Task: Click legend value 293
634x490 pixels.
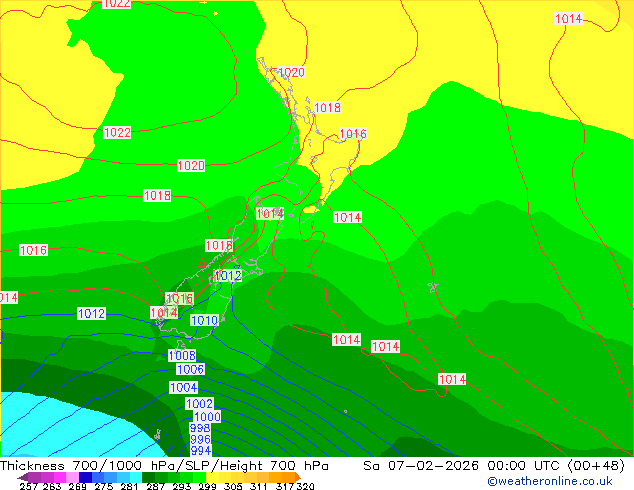Action: click(x=181, y=486)
